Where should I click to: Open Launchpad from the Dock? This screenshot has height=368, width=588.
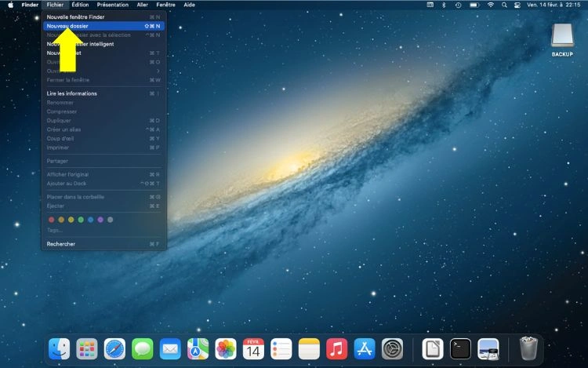coord(87,349)
